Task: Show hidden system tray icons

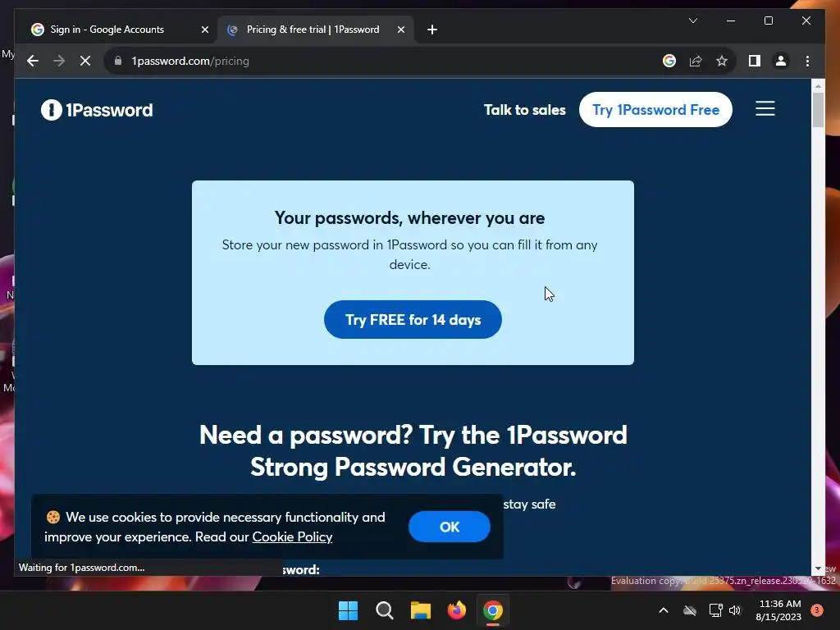Action: point(663,610)
